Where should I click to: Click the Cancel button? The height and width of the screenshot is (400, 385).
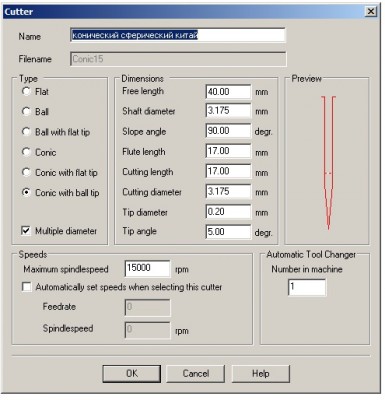point(196,373)
